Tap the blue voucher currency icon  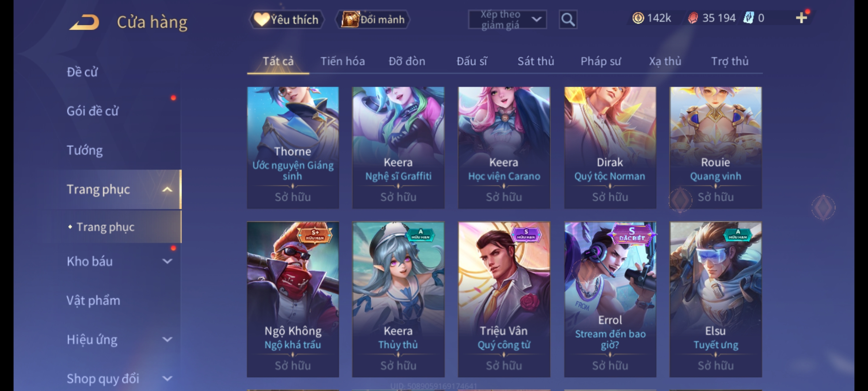coord(748,18)
